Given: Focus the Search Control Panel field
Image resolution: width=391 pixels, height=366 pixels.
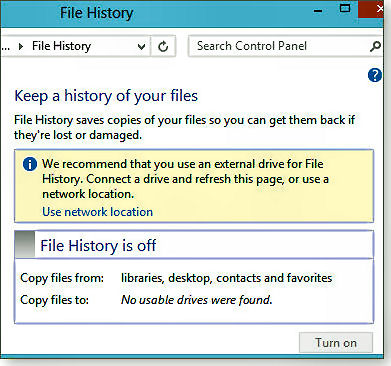Looking at the screenshot, I should [x=279, y=46].
